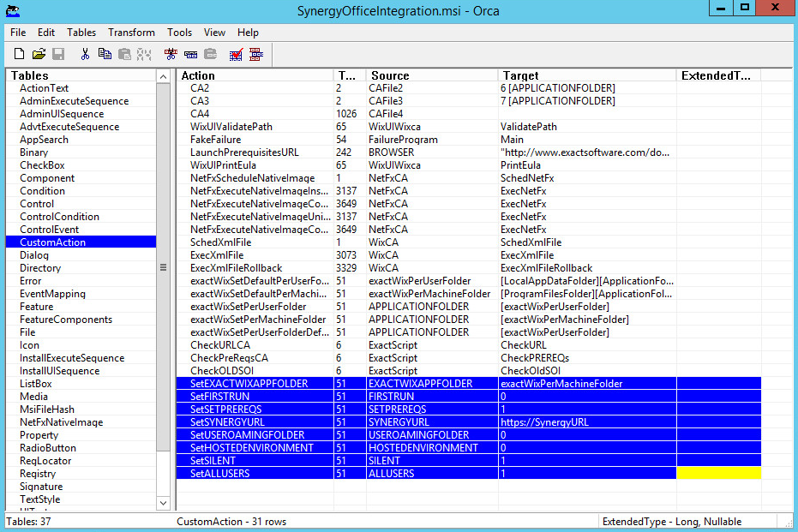The width and height of the screenshot is (798, 532).
Task: Select the InstallUISequence table
Action: 59,371
